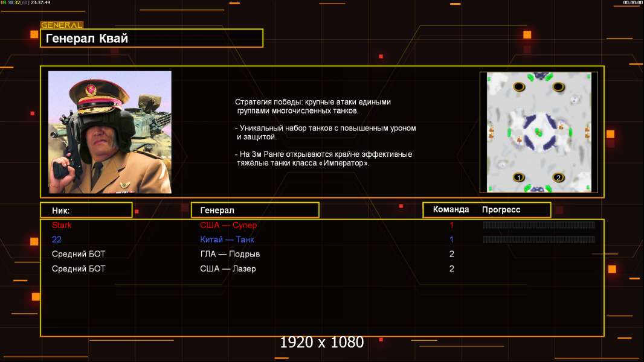Click General Kwai's portrait image
This screenshot has width=644, height=362.
point(110,132)
